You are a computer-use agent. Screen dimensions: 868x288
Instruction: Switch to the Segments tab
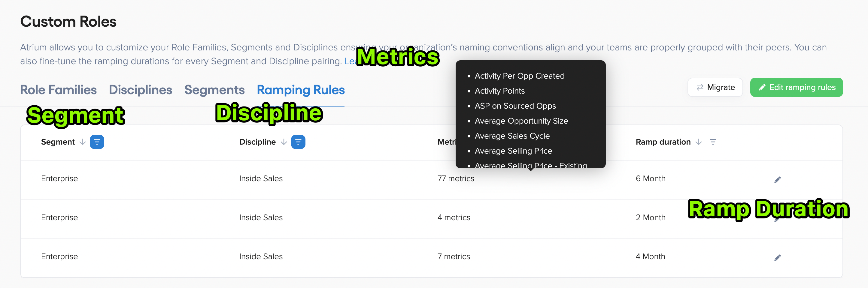(x=214, y=90)
